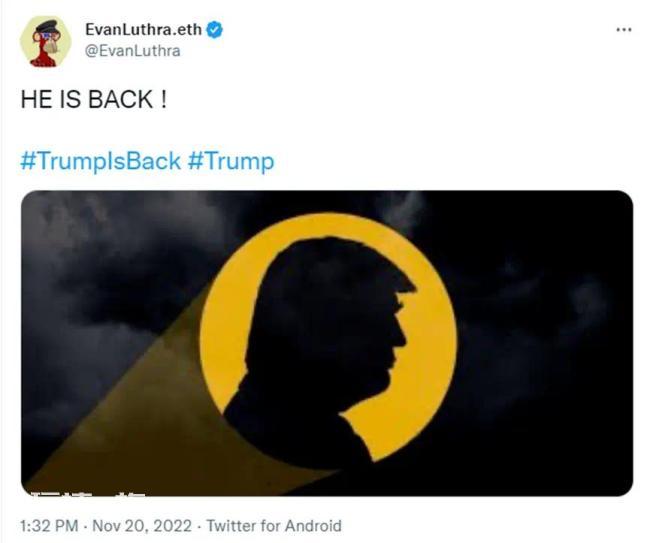Open the #TrumpIsBack hashtag
650x543 pixels.
click(x=101, y=161)
